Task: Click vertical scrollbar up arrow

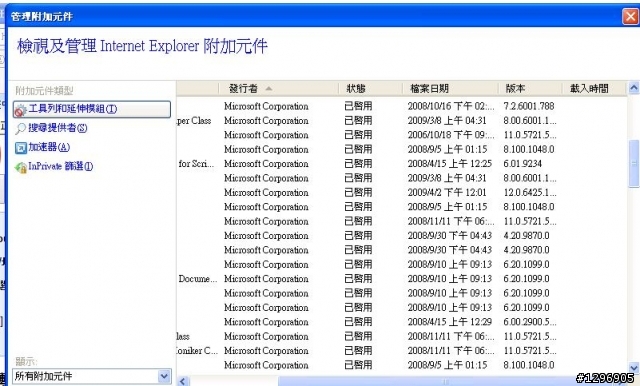Action: pyautogui.click(x=634, y=88)
